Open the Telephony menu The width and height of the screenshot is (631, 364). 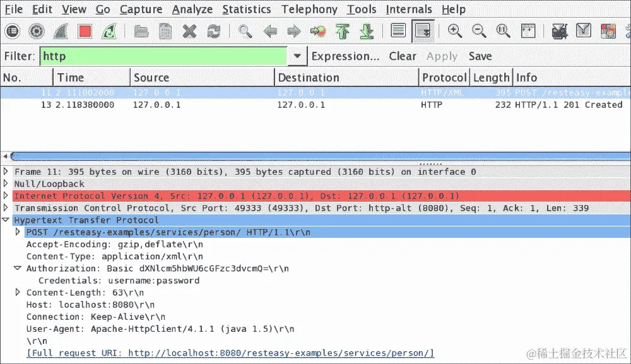[x=309, y=9]
